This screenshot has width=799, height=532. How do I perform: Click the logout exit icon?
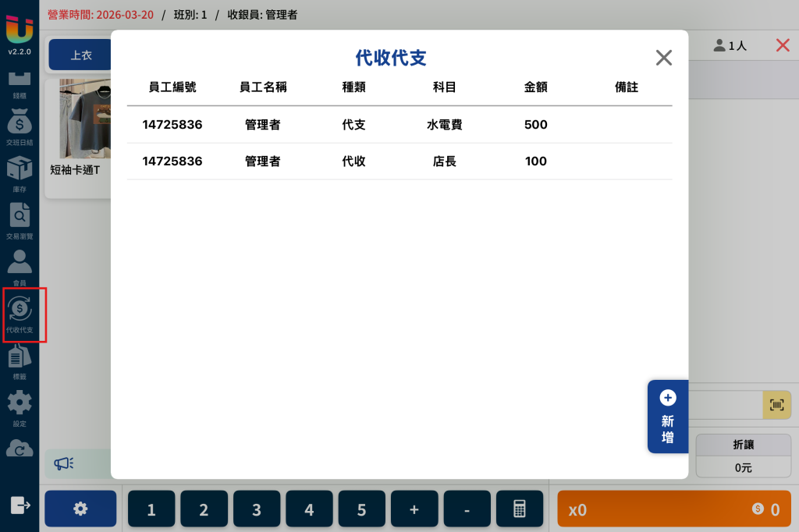(x=20, y=505)
